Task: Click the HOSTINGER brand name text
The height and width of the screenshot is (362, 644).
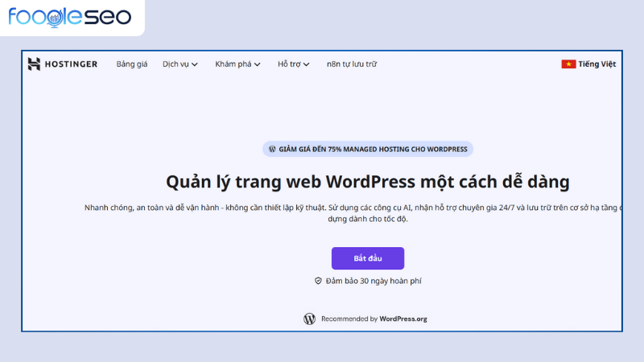Action: [x=71, y=64]
